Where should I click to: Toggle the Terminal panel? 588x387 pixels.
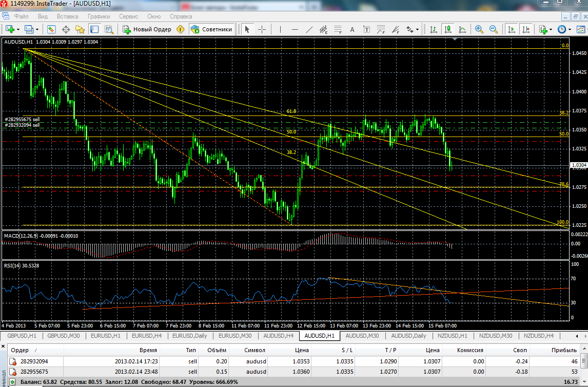tap(94, 29)
